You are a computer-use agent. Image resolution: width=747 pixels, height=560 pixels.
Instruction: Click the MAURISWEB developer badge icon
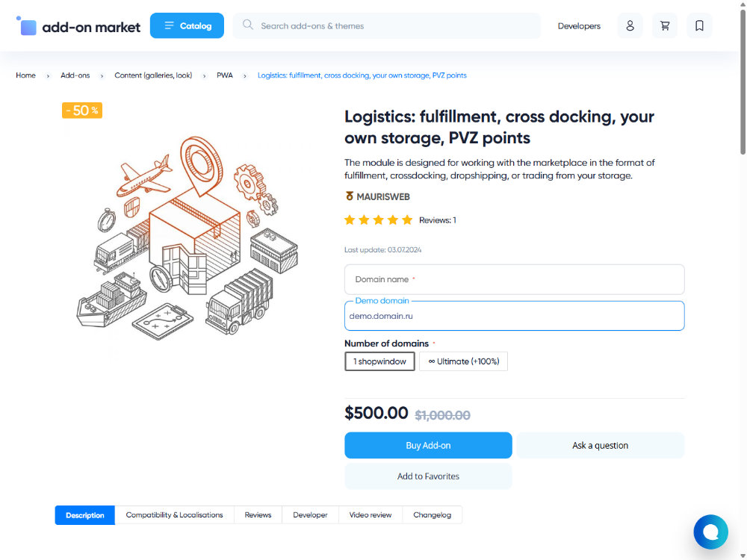[349, 196]
